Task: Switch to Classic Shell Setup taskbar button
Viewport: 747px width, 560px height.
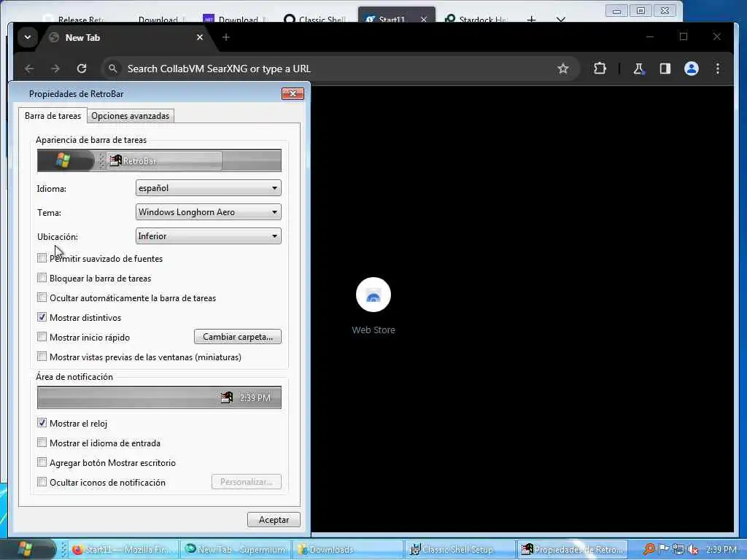Action: point(460,550)
